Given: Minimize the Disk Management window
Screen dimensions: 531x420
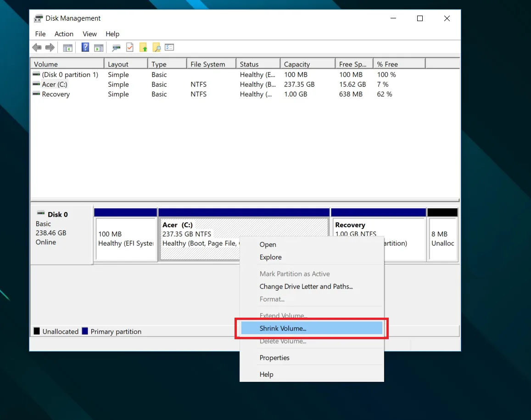Looking at the screenshot, I should point(393,18).
